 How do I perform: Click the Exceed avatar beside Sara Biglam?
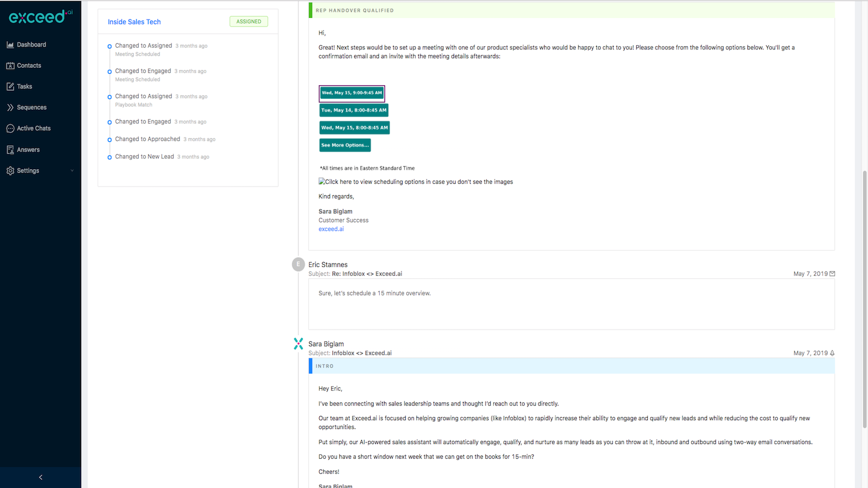[x=298, y=343]
